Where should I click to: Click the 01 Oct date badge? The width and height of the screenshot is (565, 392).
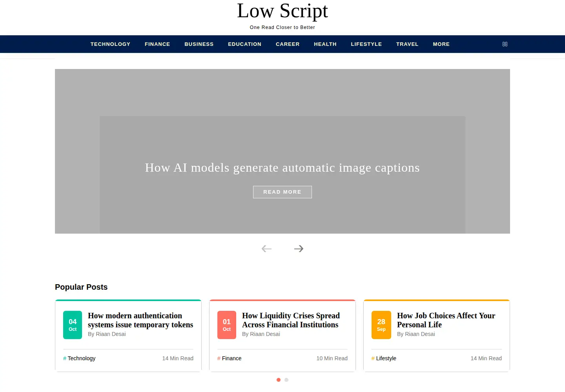tap(227, 325)
